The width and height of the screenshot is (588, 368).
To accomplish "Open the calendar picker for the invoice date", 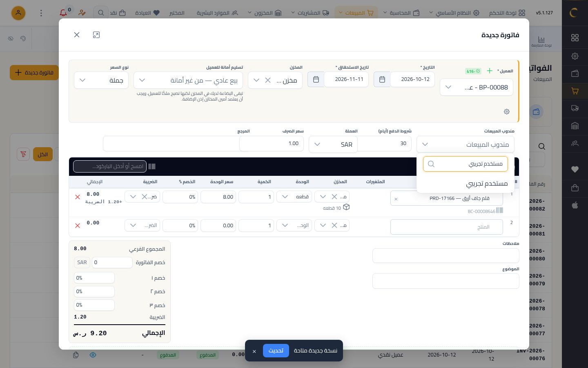I will point(382,79).
